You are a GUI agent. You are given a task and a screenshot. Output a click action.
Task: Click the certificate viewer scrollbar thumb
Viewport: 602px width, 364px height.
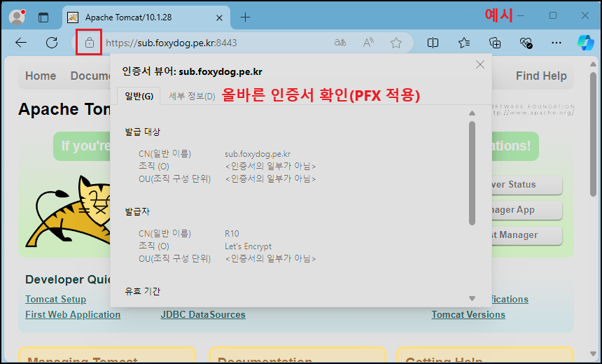point(472,173)
